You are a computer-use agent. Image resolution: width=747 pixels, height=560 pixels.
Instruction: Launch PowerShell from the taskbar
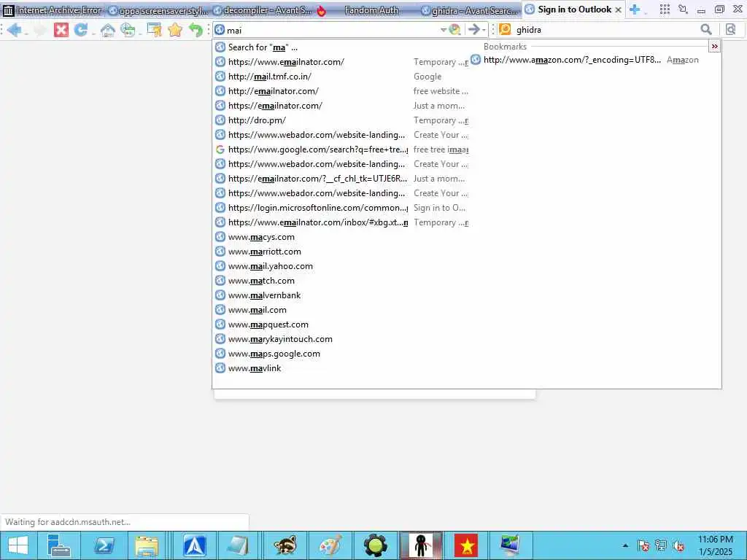[x=104, y=545]
